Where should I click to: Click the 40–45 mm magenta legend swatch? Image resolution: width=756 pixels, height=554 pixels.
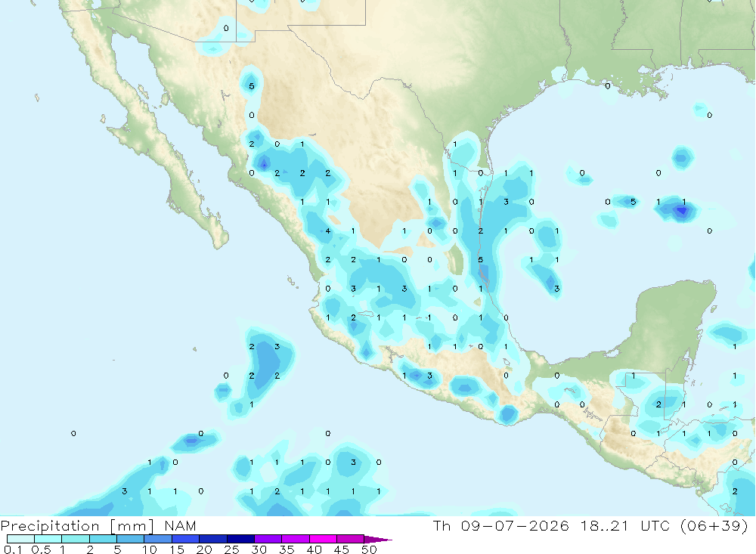323,539
